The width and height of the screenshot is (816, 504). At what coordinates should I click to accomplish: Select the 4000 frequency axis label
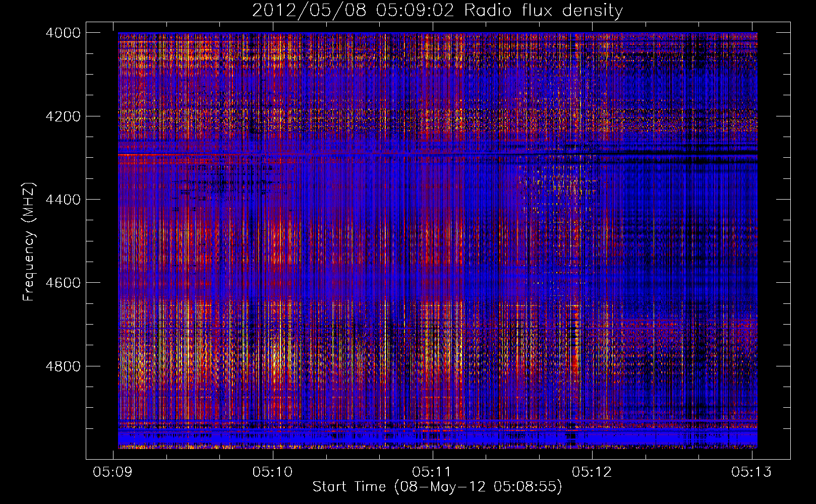pos(63,33)
